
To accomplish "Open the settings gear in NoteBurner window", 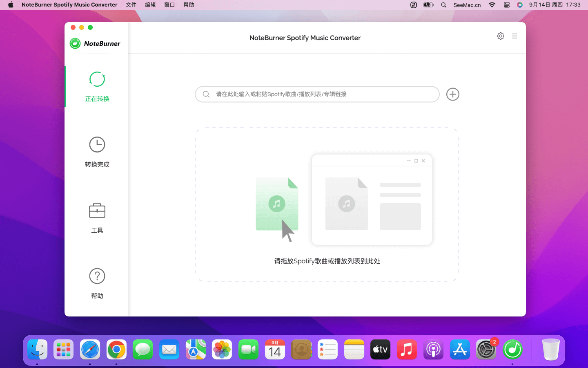I will point(501,36).
